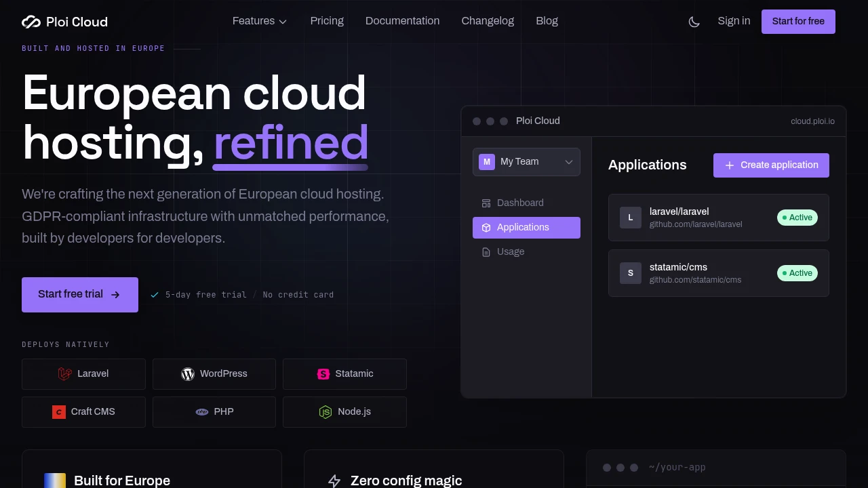Viewport: 868px width, 488px height.
Task: Click the Built for Europe flag icon
Action: coord(55,481)
